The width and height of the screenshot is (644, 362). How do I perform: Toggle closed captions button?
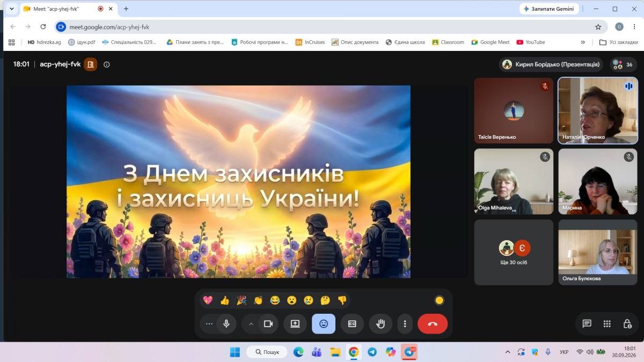pos(352,324)
